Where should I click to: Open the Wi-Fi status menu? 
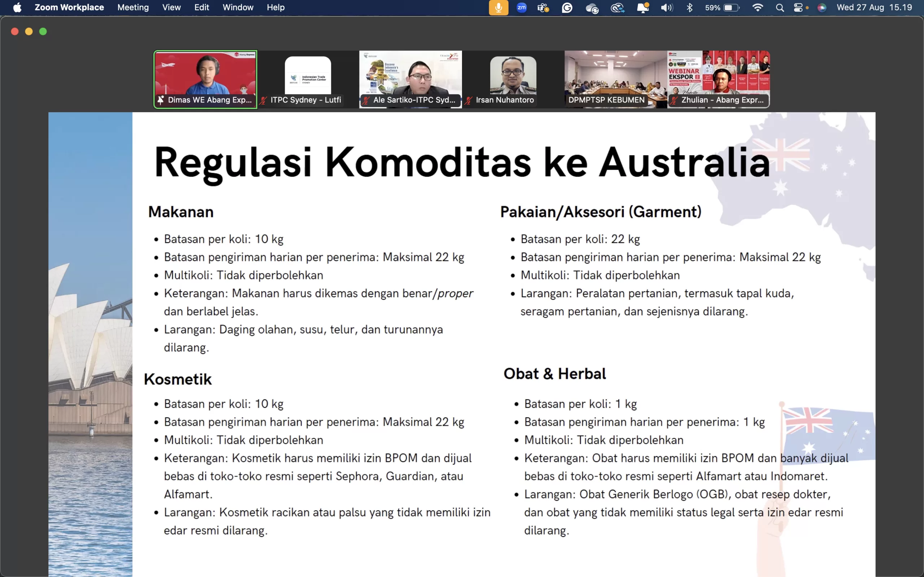click(758, 8)
